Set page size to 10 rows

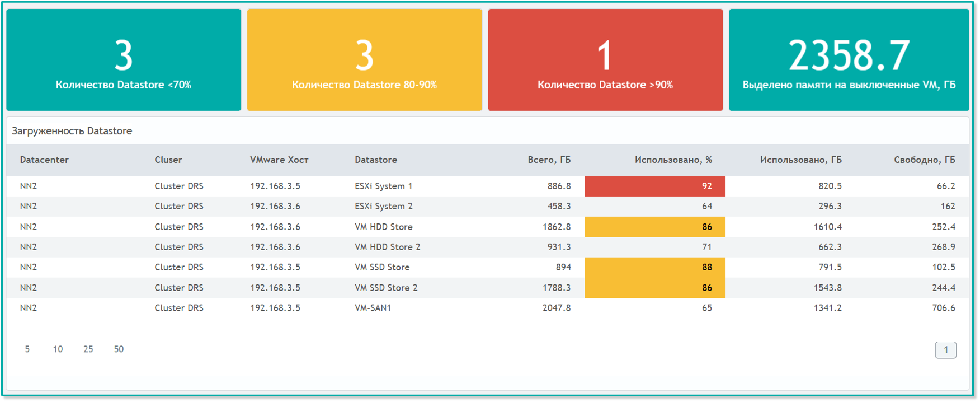click(x=58, y=349)
